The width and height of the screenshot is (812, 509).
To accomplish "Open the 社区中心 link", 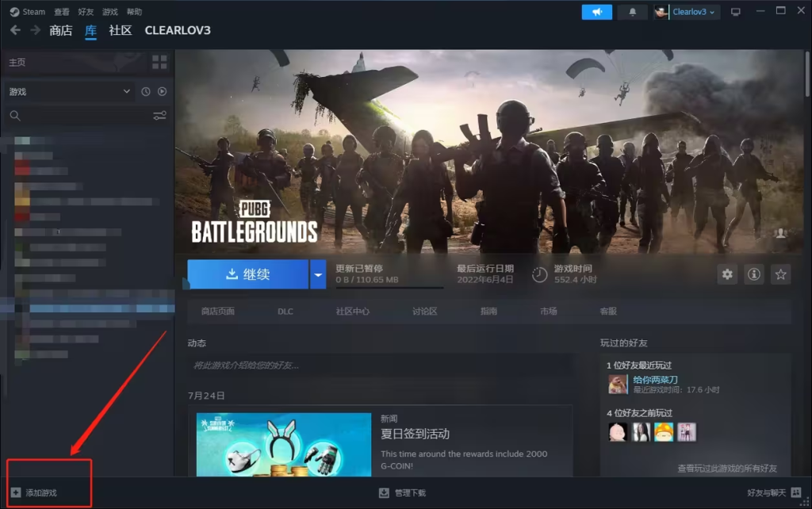I will [x=353, y=312].
